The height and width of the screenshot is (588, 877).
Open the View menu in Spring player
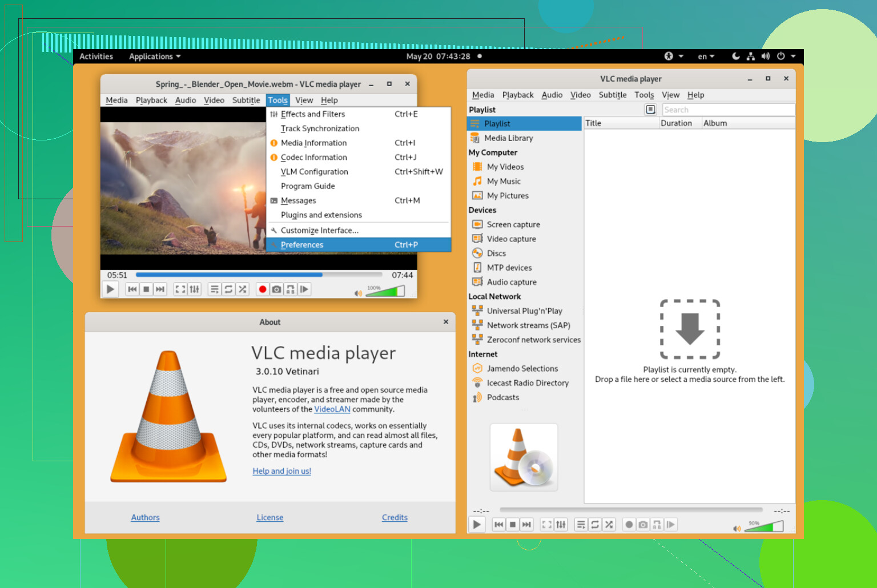click(x=304, y=100)
